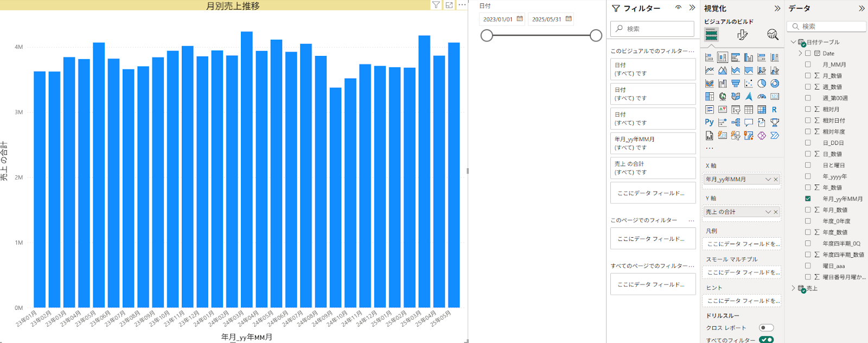
Task: Select the pie chart visual icon
Action: [x=762, y=84]
